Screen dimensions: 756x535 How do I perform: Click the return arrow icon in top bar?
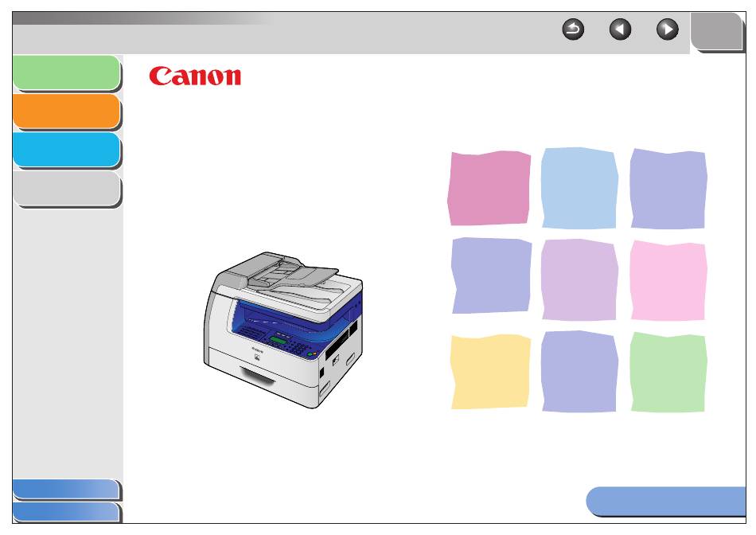[x=573, y=29]
